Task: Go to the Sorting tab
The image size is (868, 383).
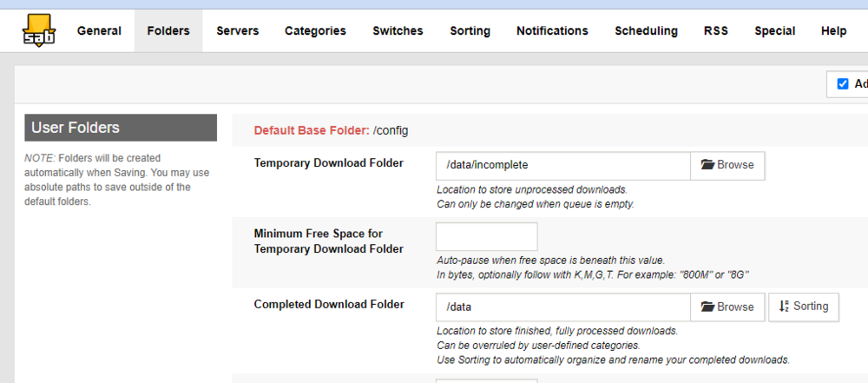Action: pos(470,31)
